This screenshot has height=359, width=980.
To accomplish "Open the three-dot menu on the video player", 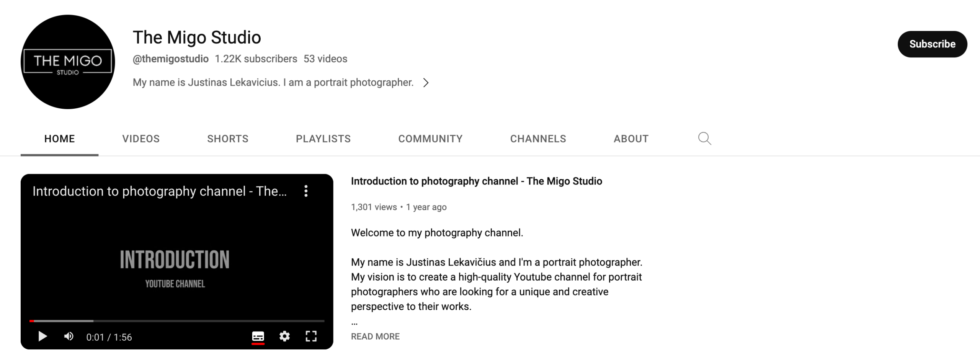I will tap(306, 191).
